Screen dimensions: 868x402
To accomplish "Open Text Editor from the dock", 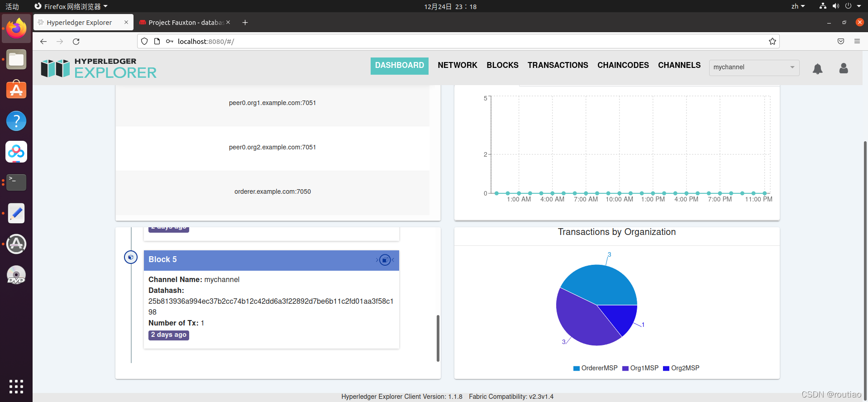I will [16, 213].
